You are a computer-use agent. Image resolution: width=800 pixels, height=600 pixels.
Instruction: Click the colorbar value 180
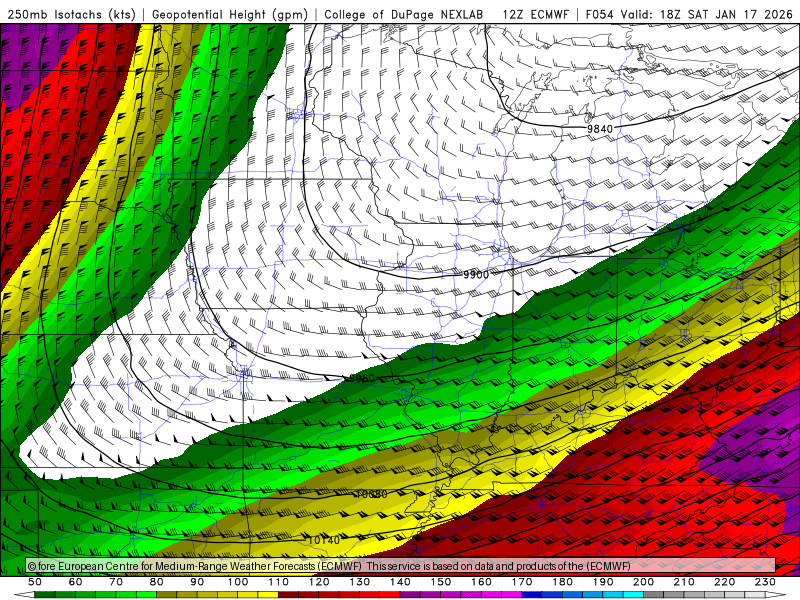tap(562, 582)
